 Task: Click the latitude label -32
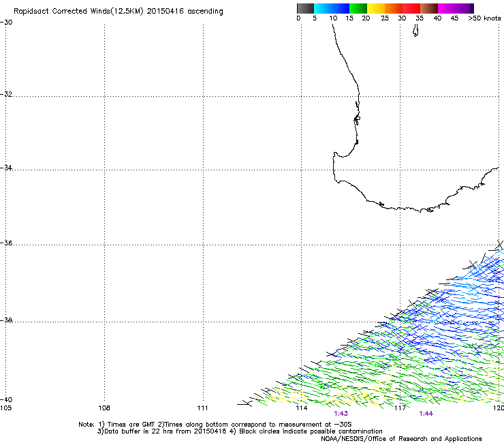point(6,94)
